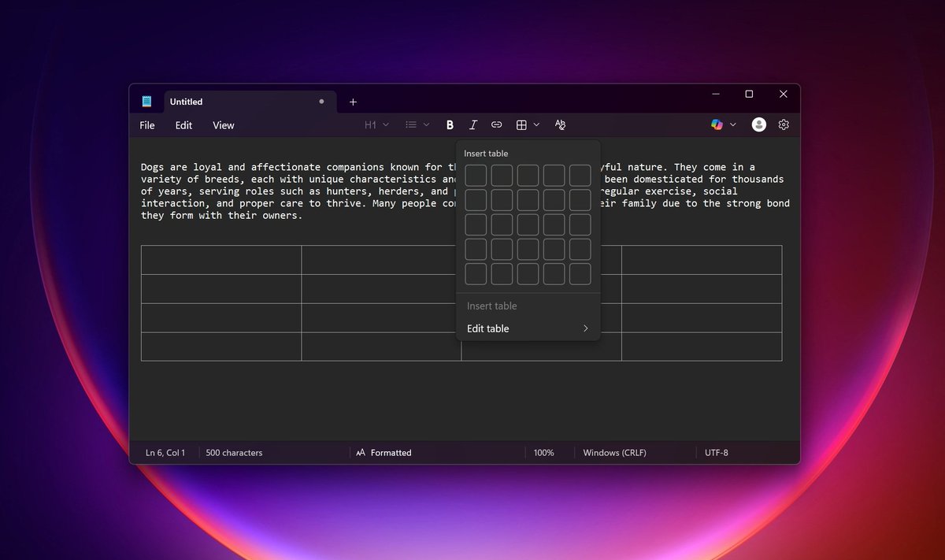Toggle Formatted mode in the status bar
Viewport: 945px width, 560px height.
click(x=384, y=452)
